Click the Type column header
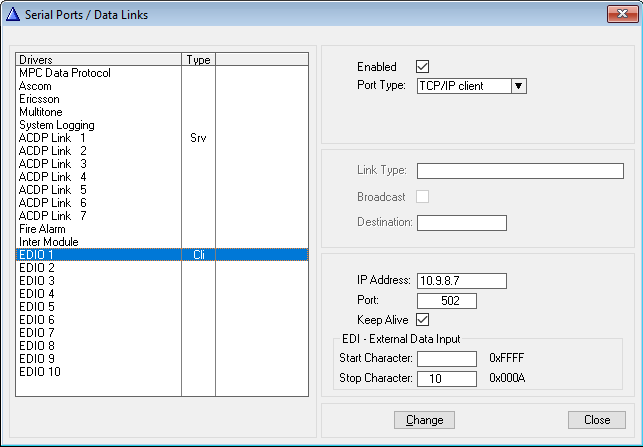Viewport: 643px width, 447px height. coord(198,59)
